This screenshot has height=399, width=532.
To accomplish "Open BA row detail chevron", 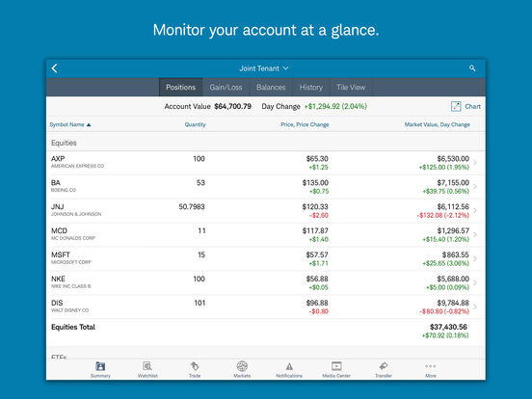I will pos(475,187).
